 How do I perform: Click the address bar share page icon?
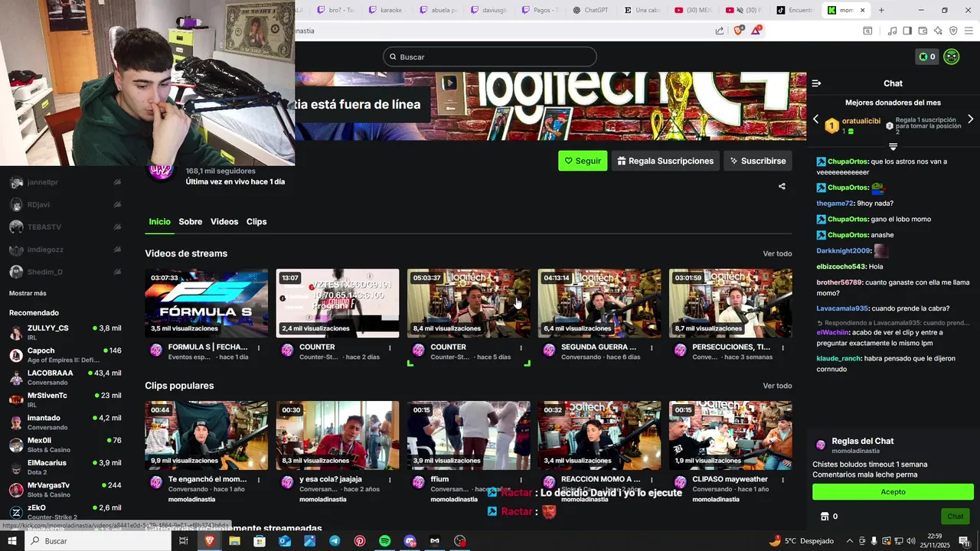point(720,31)
